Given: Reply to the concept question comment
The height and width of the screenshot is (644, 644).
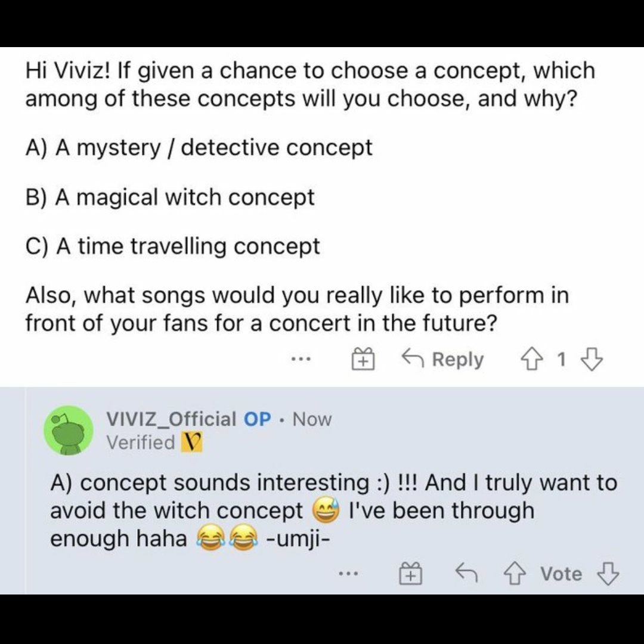Looking at the screenshot, I should [442, 360].
